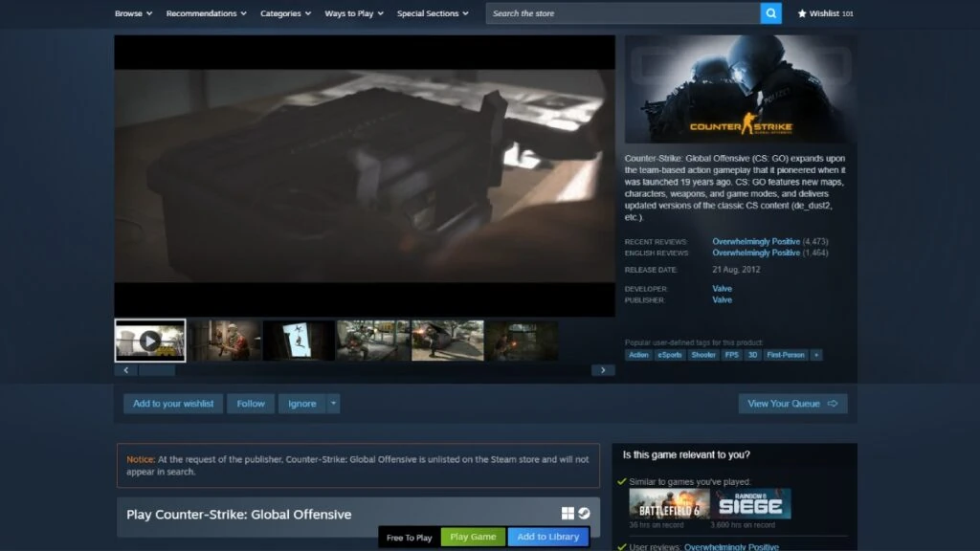The image size is (980, 551).
Task: Click the blue Add to Library button
Action: [547, 537]
